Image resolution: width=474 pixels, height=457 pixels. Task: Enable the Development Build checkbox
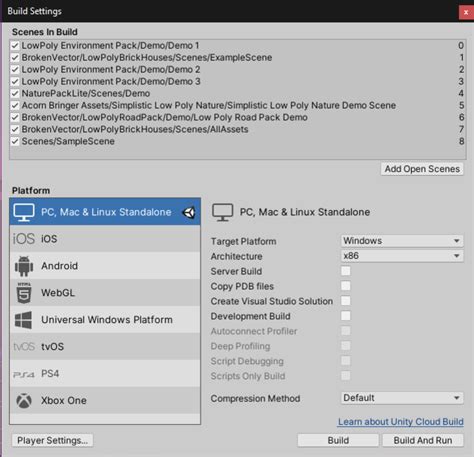[346, 316]
